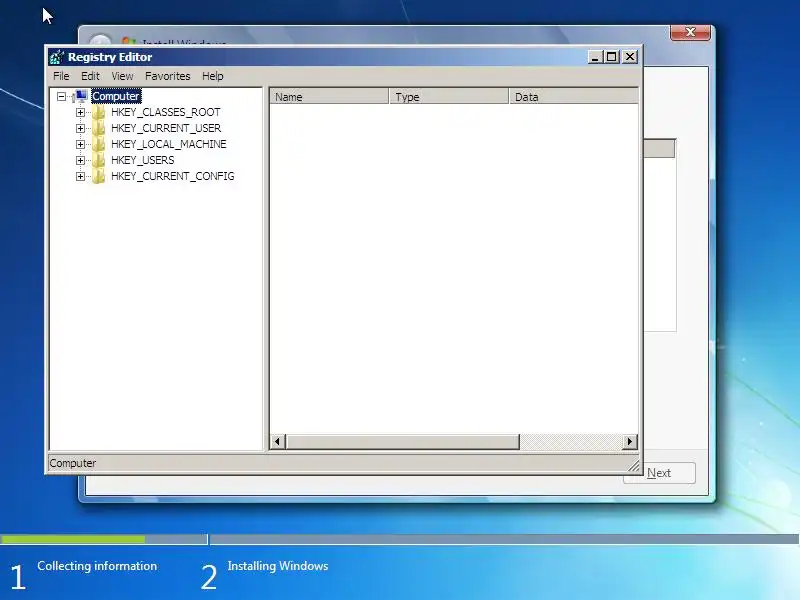Image resolution: width=800 pixels, height=600 pixels.
Task: Select the HKEY_CLASSES_ROOT label
Action: 166,112
